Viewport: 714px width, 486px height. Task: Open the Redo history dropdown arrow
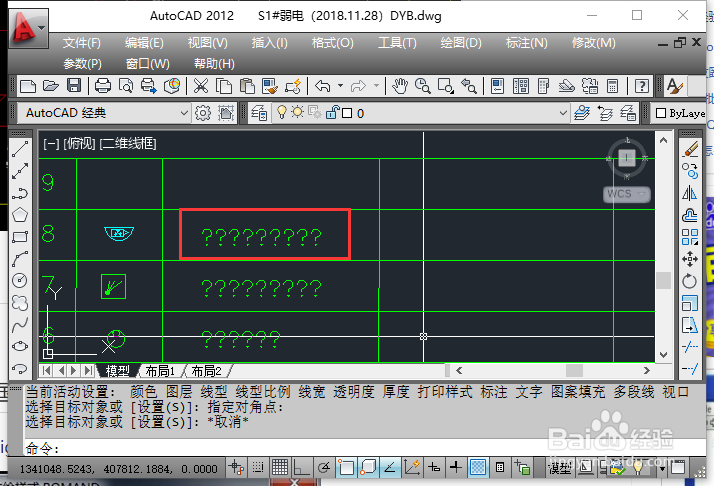tap(376, 86)
